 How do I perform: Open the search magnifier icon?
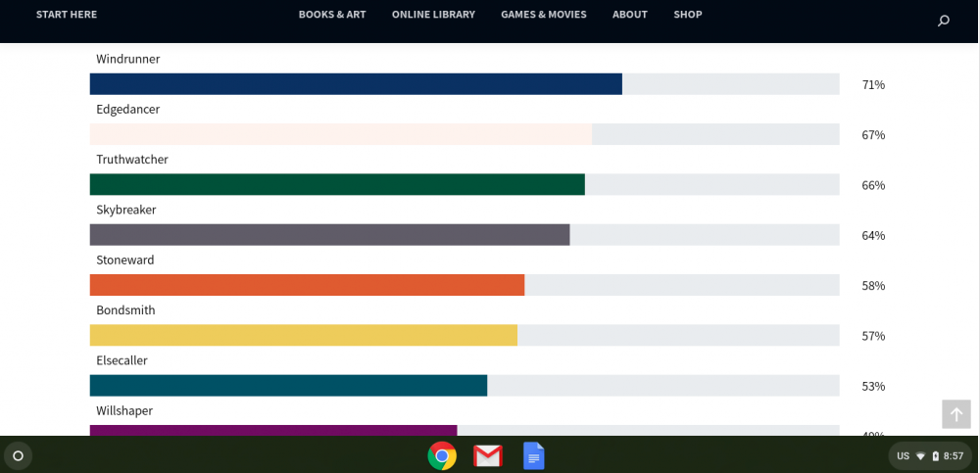(944, 21)
